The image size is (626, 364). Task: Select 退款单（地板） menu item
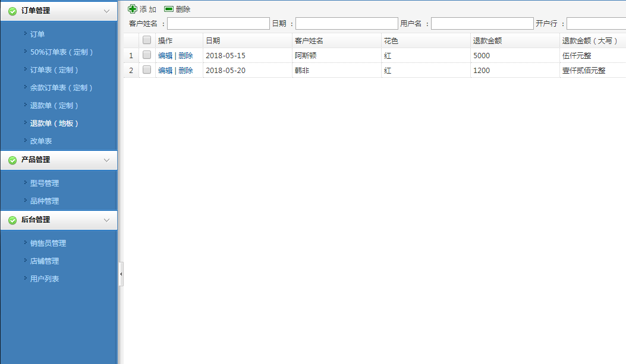(54, 123)
